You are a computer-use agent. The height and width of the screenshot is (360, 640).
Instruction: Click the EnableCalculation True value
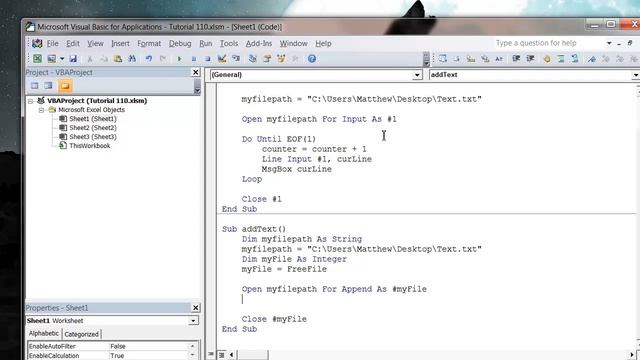(149, 356)
